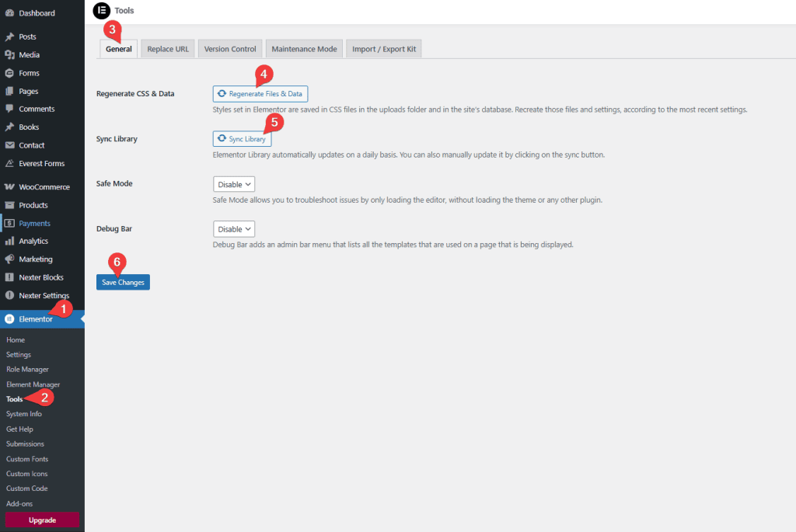796x532 pixels.
Task: Open the Safe Mode dropdown
Action: pos(233,184)
